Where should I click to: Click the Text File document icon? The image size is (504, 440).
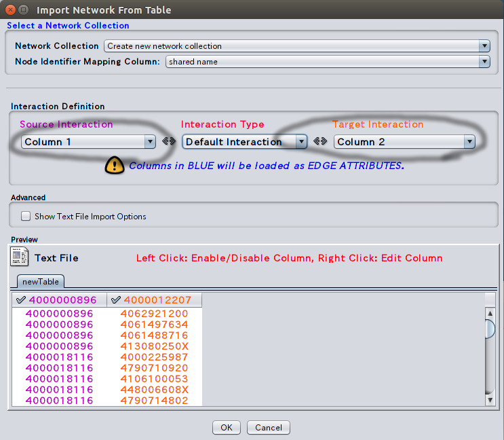[x=19, y=257]
